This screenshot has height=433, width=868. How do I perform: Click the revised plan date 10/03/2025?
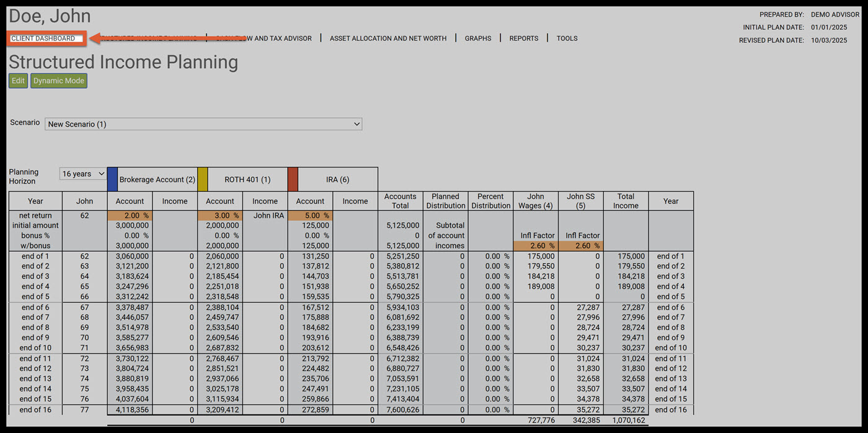[x=829, y=40]
